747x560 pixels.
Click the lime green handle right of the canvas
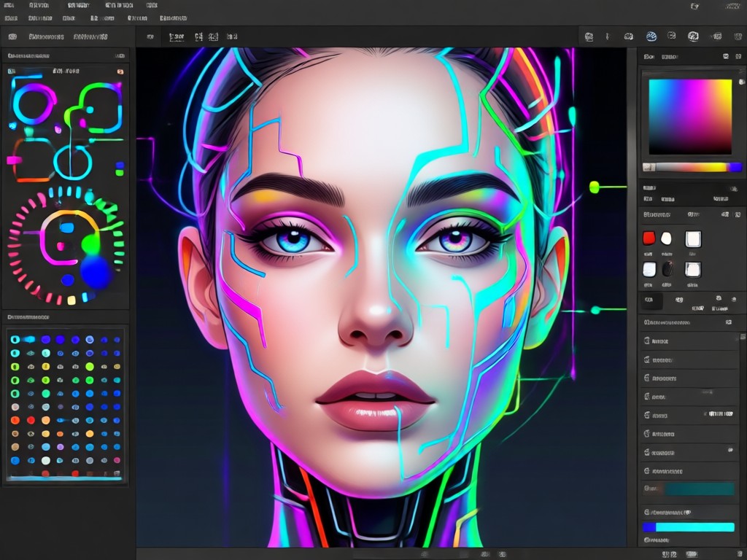coord(594,187)
